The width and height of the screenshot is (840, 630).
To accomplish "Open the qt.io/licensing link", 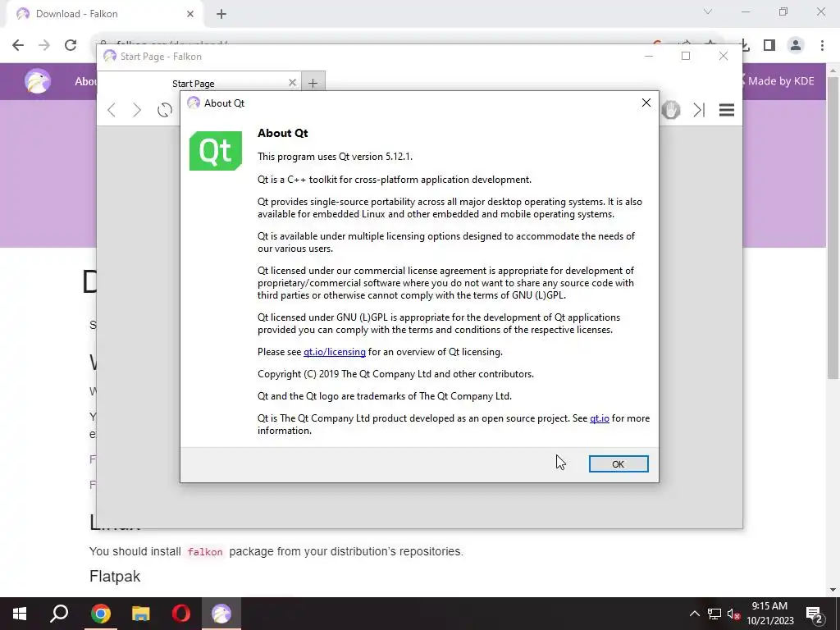I will click(x=335, y=352).
